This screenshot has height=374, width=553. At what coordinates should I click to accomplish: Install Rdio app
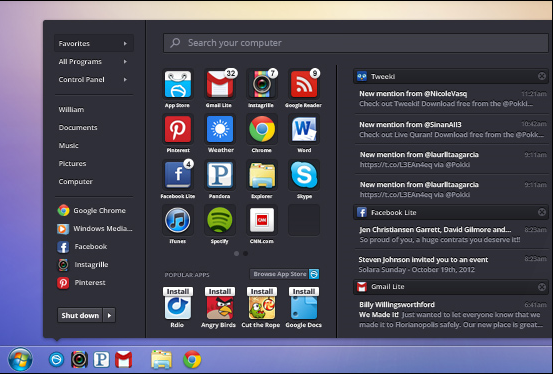point(178,291)
